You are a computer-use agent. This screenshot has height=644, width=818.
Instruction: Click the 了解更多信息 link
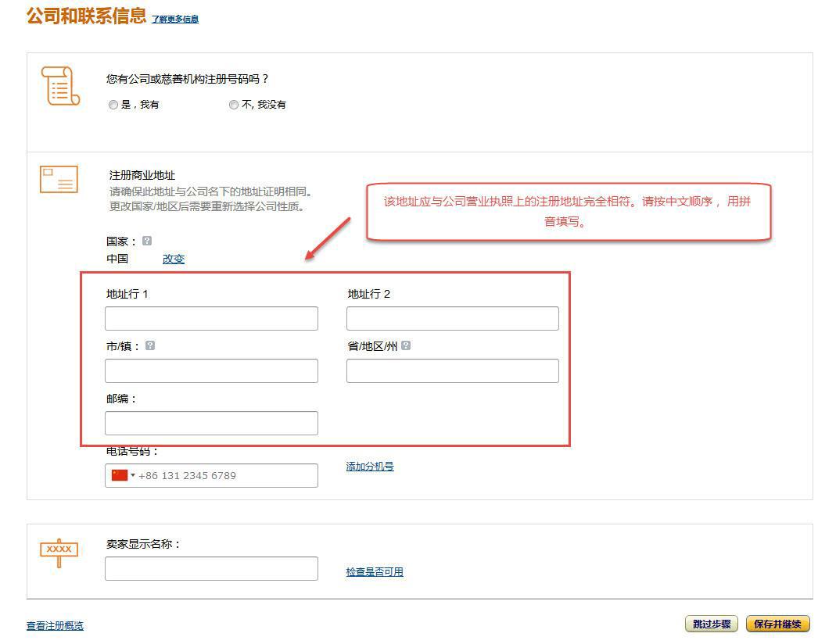174,19
